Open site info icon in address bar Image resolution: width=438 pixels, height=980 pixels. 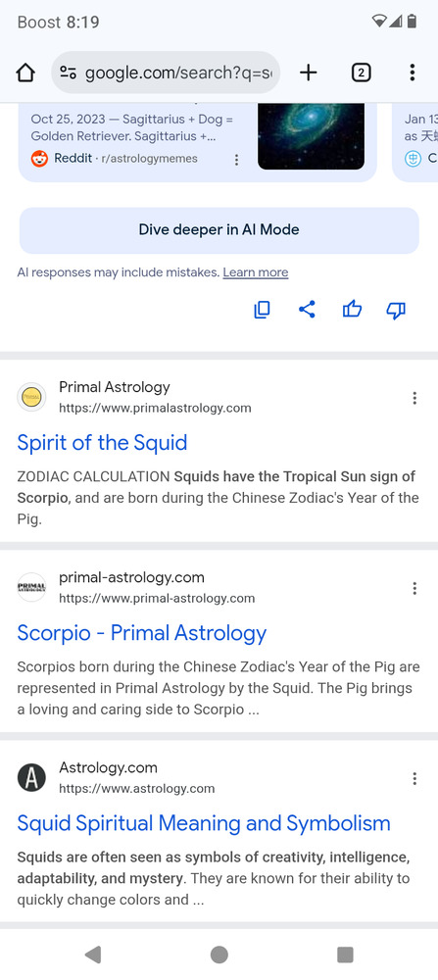coord(69,73)
